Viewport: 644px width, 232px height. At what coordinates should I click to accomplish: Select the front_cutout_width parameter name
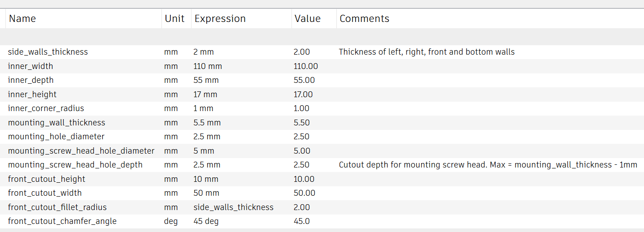coord(45,193)
